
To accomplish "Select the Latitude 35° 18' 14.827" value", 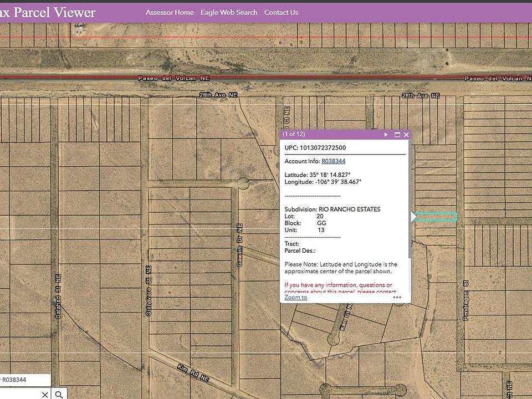I will click(x=330, y=175).
